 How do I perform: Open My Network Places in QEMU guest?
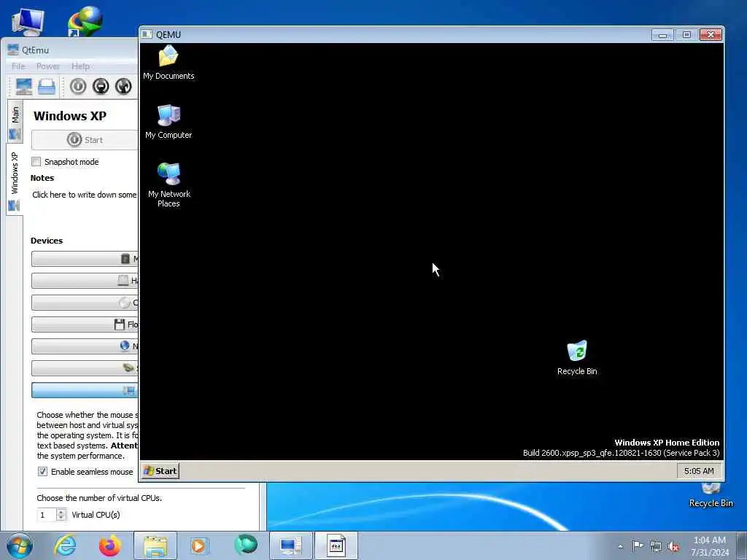click(x=169, y=184)
